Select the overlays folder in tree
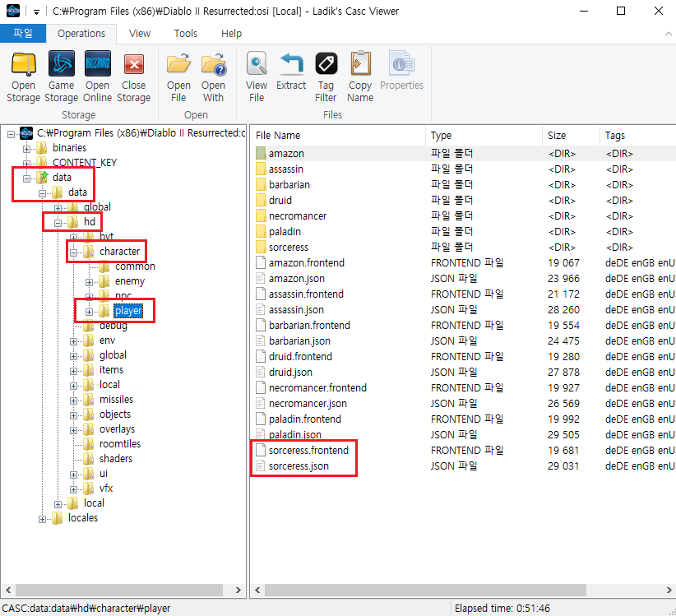 [x=117, y=429]
